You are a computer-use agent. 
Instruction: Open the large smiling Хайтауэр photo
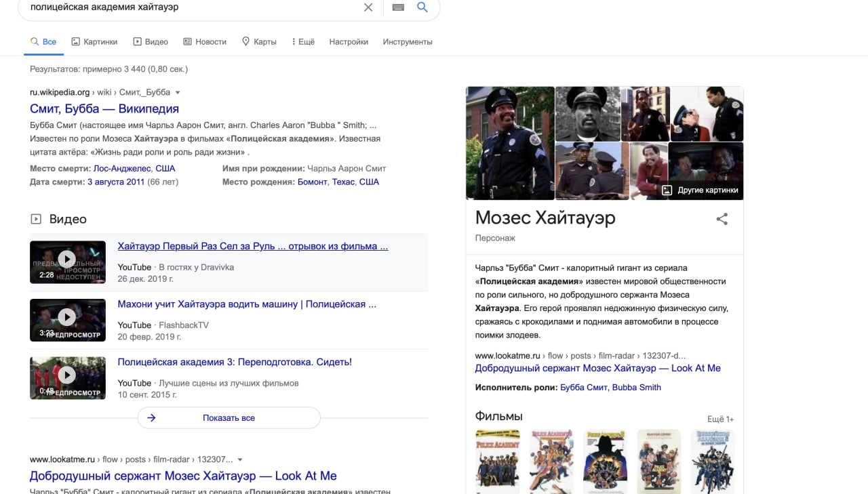point(510,143)
